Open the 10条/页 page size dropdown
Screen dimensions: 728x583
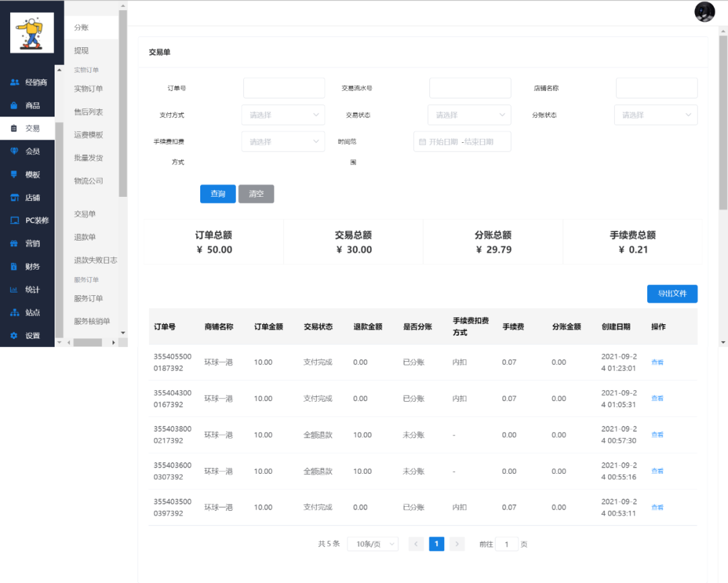click(373, 544)
